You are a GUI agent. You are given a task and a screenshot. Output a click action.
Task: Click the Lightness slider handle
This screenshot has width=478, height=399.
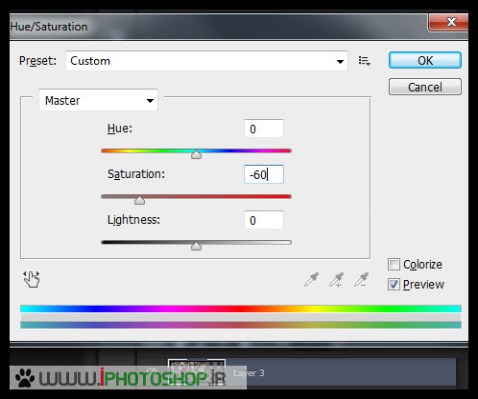click(x=196, y=246)
